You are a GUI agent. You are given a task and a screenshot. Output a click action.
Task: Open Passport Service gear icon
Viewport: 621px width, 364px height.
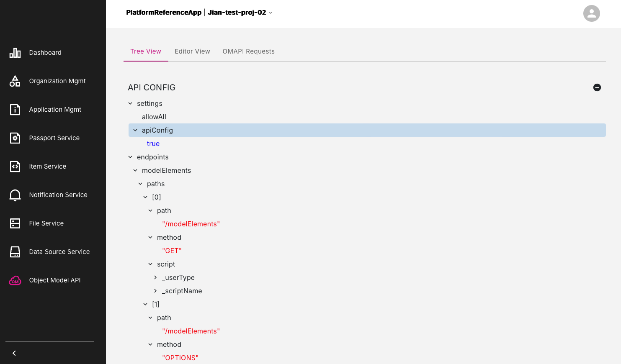point(15,138)
